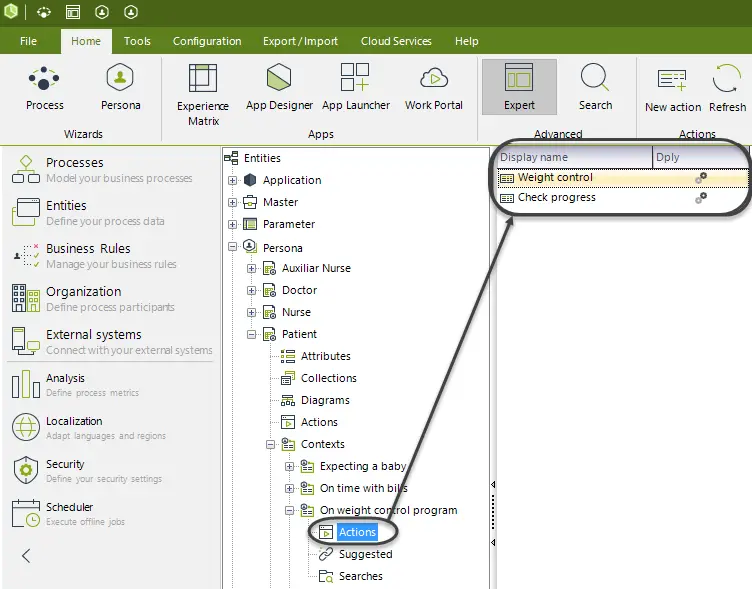This screenshot has width=752, height=589.
Task: Open Security settings module
Action: pos(87,471)
